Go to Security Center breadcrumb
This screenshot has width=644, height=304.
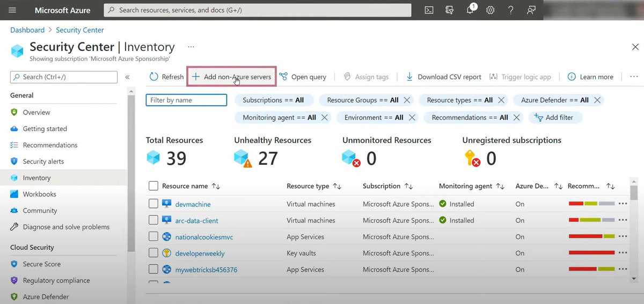[80, 30]
